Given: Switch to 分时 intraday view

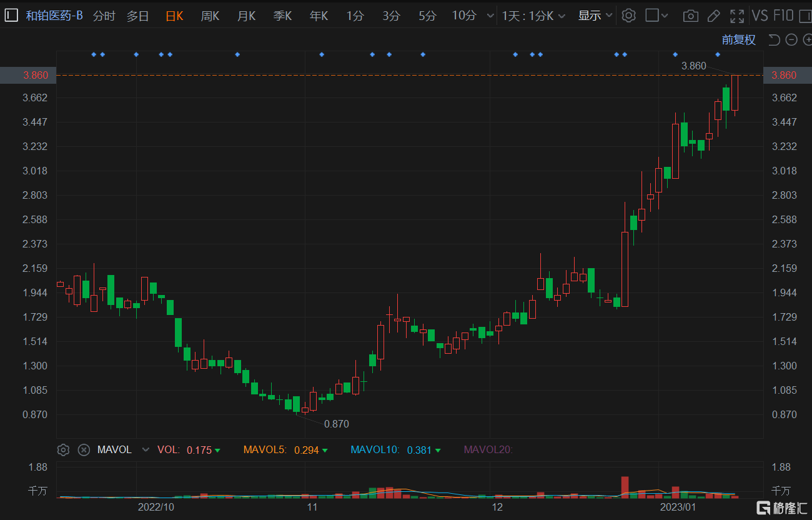Looking at the screenshot, I should coord(104,16).
